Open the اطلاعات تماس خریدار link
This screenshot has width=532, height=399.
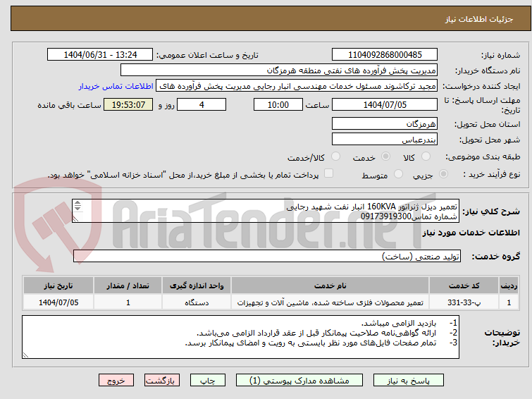coord(116,86)
